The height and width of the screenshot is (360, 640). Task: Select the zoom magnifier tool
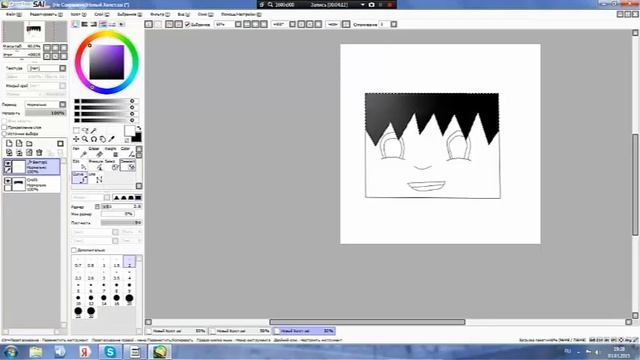pyautogui.click(x=85, y=139)
